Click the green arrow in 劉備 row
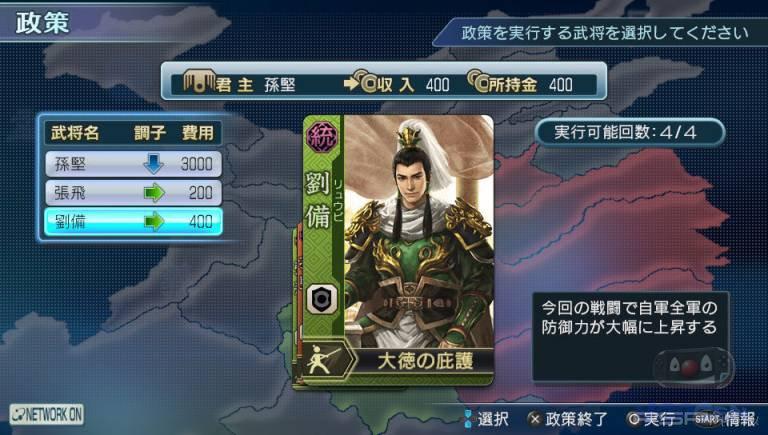768x435 pixels. (x=154, y=222)
